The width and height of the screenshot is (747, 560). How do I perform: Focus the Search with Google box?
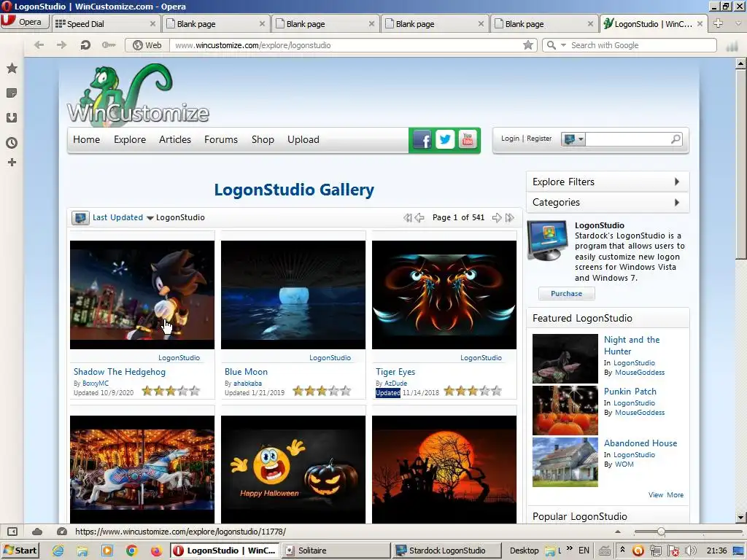point(642,45)
